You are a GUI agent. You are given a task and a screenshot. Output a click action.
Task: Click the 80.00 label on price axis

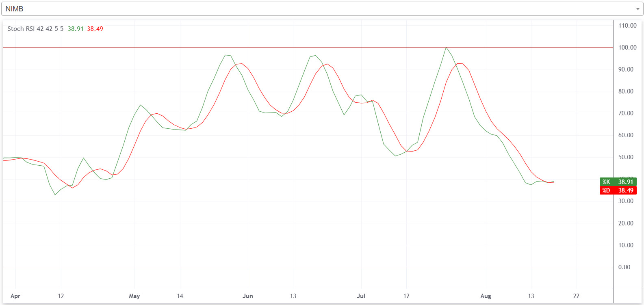coord(626,91)
